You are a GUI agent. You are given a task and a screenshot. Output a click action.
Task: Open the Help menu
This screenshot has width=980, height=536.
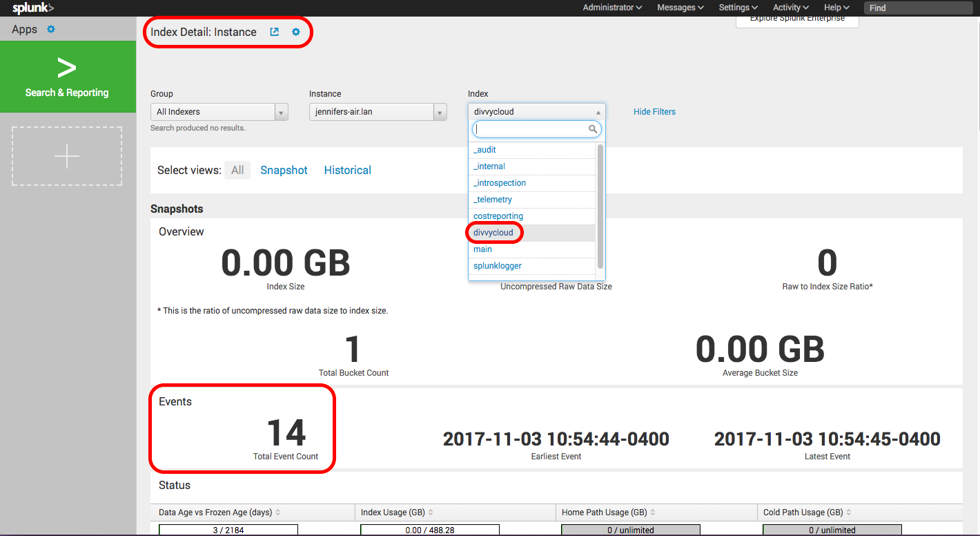coord(836,8)
